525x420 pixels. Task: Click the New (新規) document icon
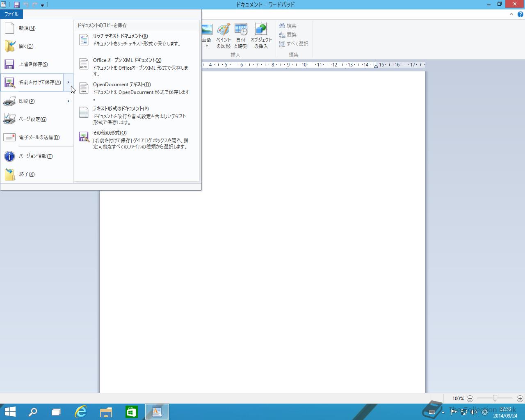click(9, 28)
